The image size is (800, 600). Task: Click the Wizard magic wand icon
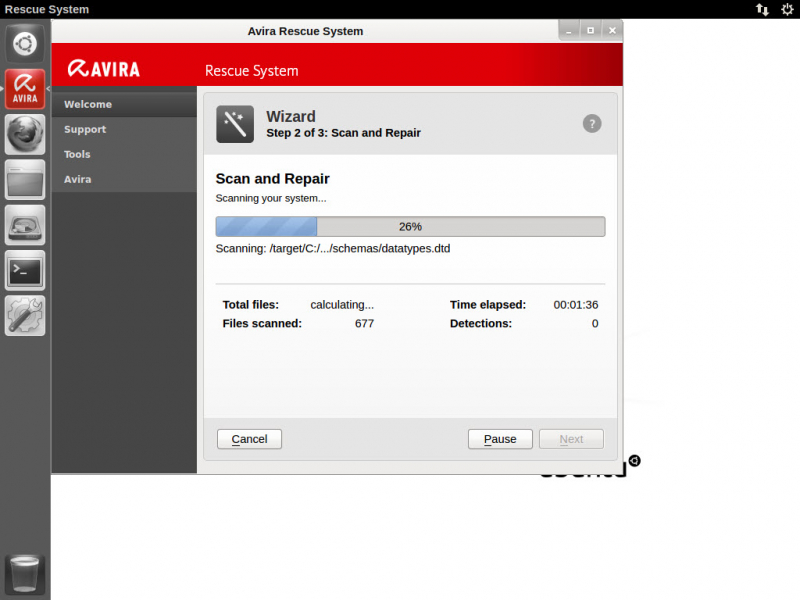235,124
